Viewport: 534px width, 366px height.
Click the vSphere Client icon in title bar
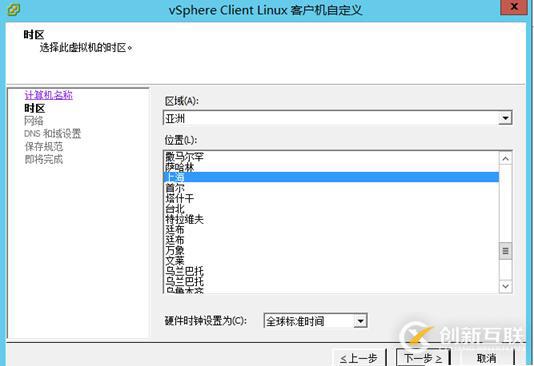tap(14, 10)
